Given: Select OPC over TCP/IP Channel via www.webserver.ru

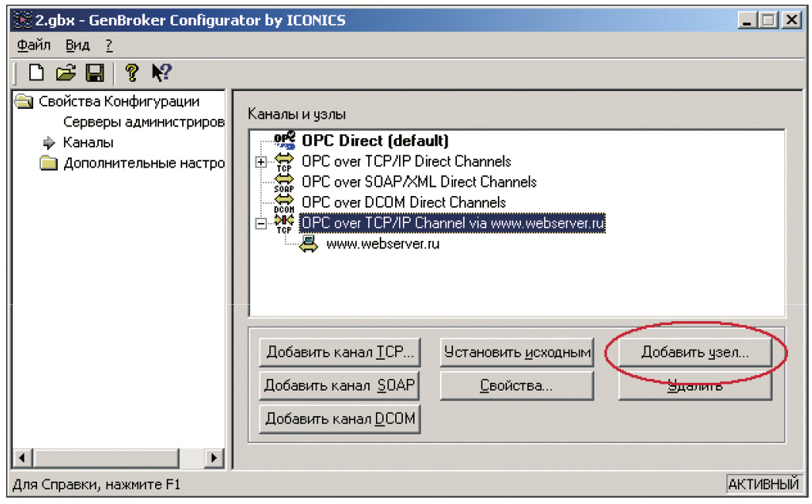Looking at the screenshot, I should 452,223.
